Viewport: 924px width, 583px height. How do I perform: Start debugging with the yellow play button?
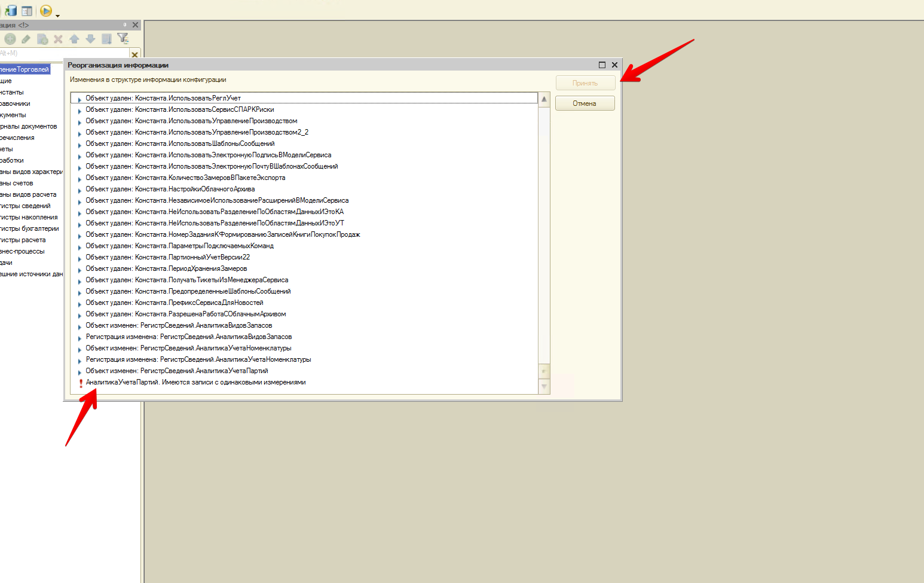point(46,11)
